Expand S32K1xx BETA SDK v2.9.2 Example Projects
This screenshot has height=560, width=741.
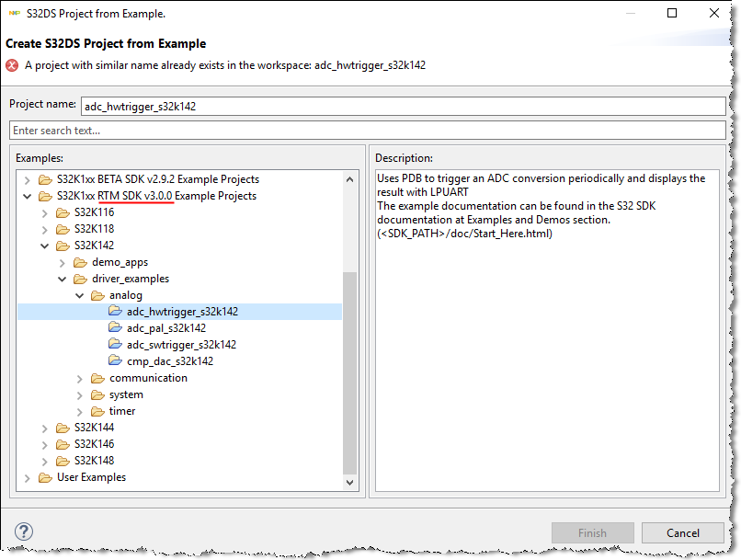point(27,178)
